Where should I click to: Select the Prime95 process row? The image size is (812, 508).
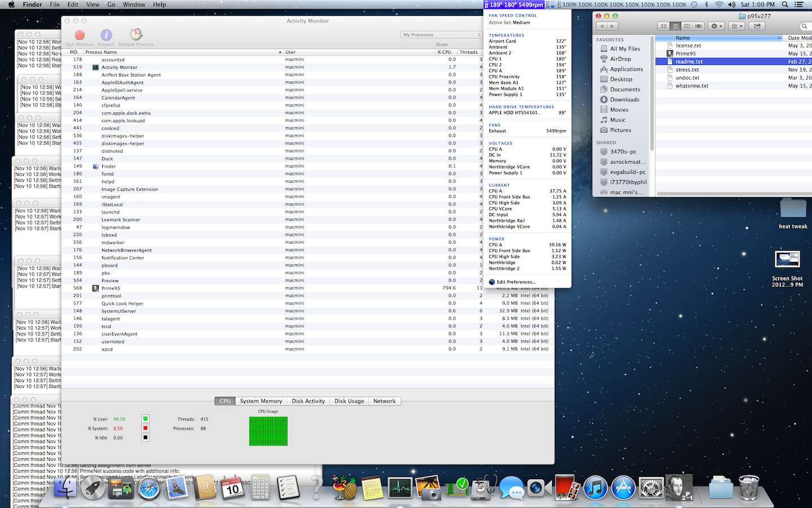coord(307,288)
